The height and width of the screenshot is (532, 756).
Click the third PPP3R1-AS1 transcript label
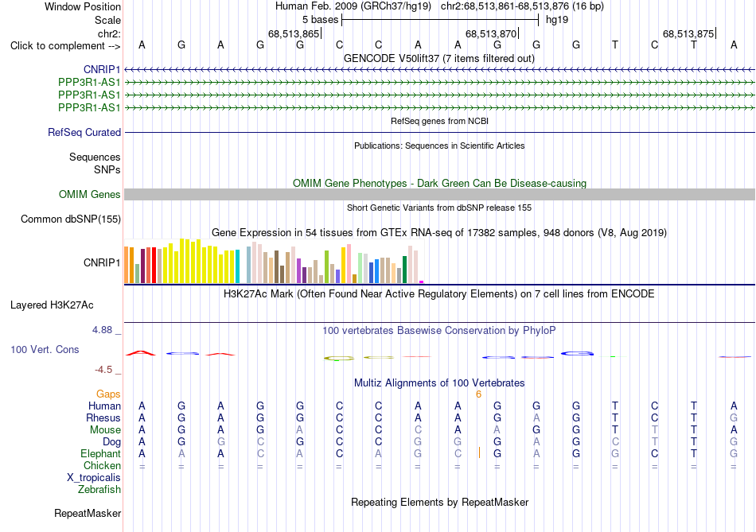coord(89,107)
